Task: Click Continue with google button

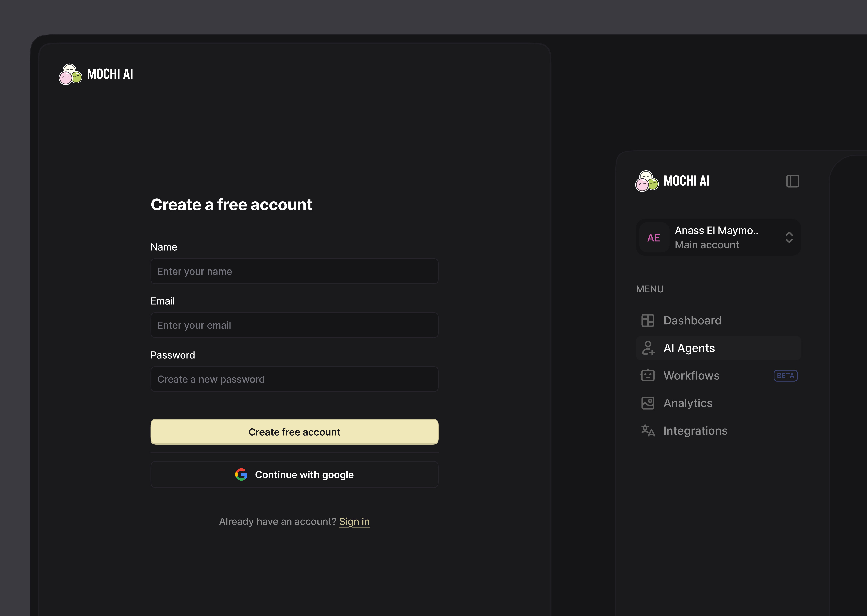Action: (x=294, y=474)
